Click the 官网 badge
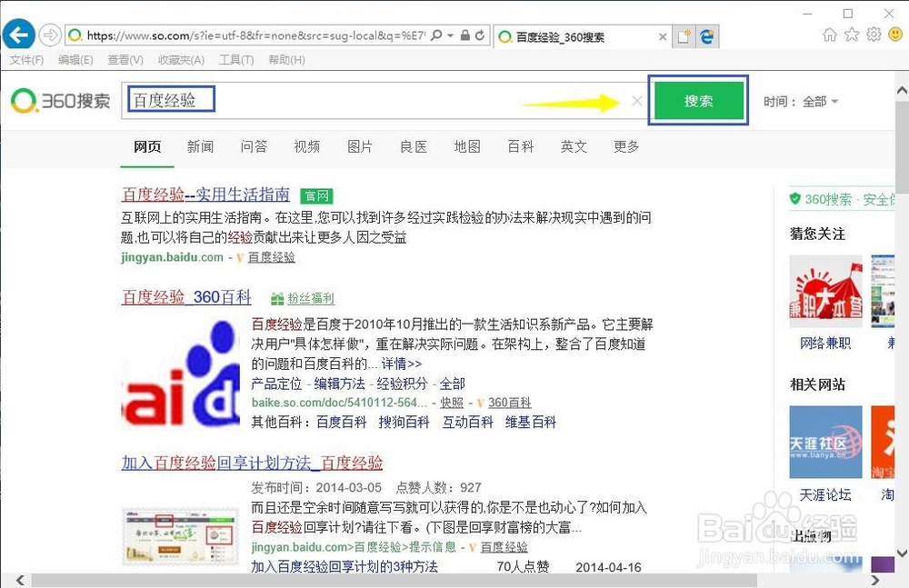 [316, 196]
